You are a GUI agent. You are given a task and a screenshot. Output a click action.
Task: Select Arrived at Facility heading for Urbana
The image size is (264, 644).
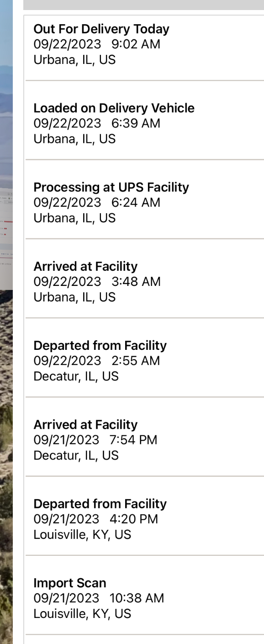click(x=85, y=266)
